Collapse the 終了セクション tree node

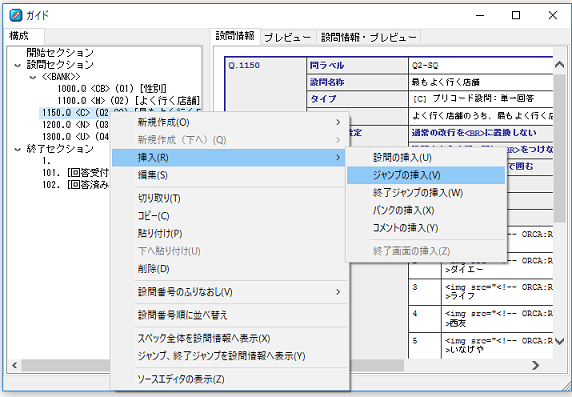17,149
